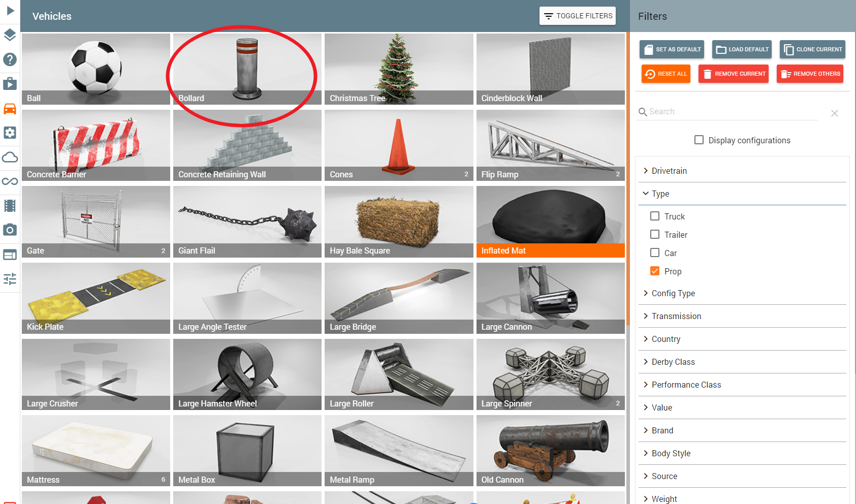This screenshot has height=504, width=856.
Task: Uncheck the Prop type filter
Action: [655, 271]
